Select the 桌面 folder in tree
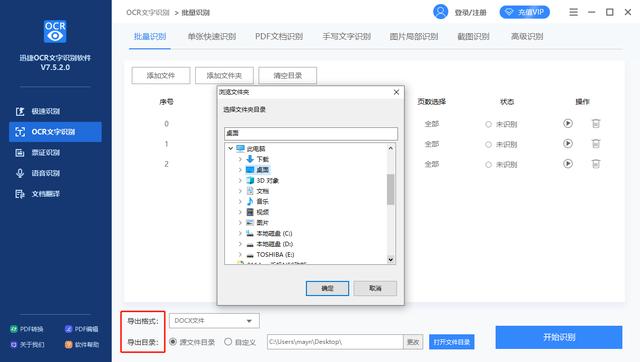The height and width of the screenshot is (362, 640). point(262,170)
